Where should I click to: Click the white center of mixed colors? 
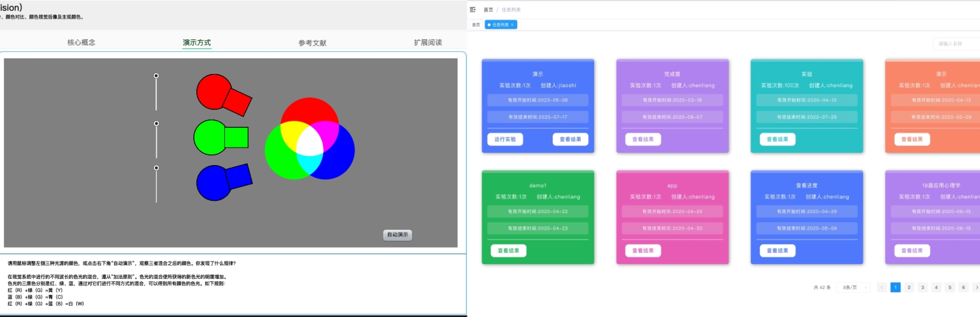coord(309,143)
